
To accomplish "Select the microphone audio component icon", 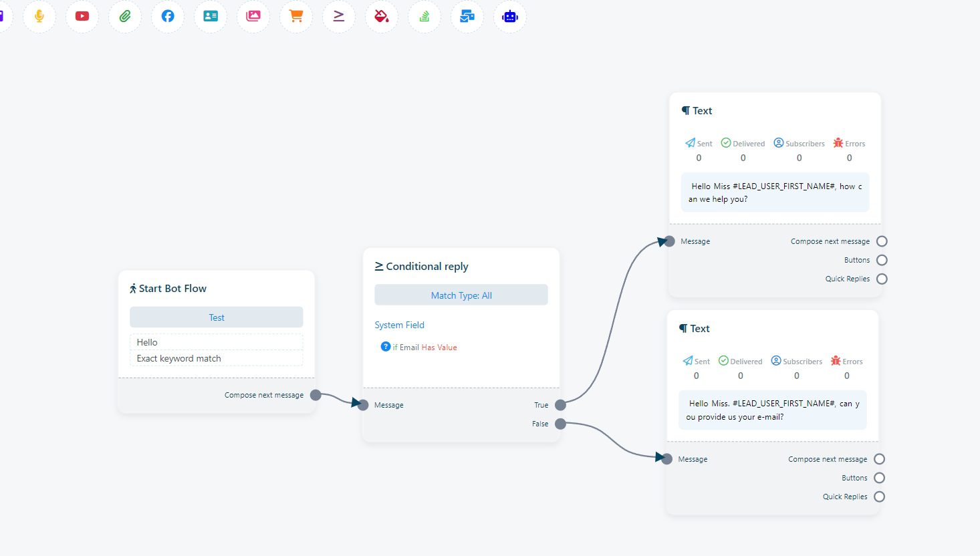I will (39, 17).
